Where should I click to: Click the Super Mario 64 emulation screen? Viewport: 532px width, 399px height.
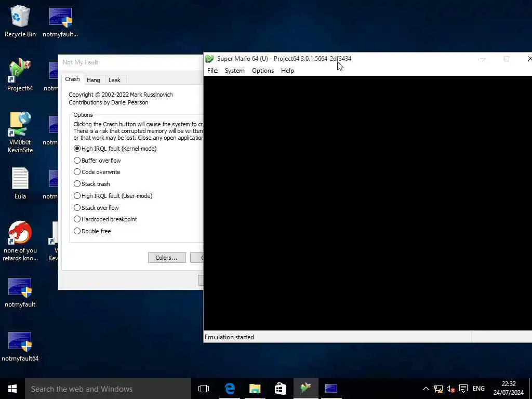pos(368,203)
